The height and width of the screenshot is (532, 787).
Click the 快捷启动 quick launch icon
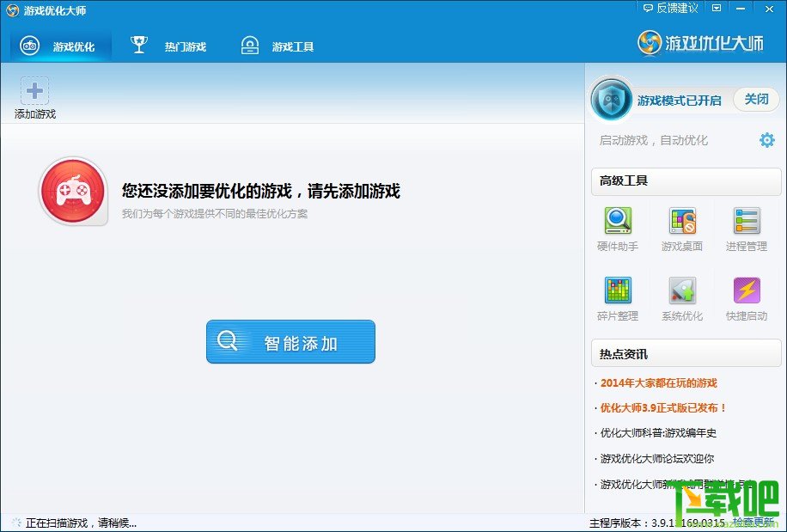[x=746, y=291]
